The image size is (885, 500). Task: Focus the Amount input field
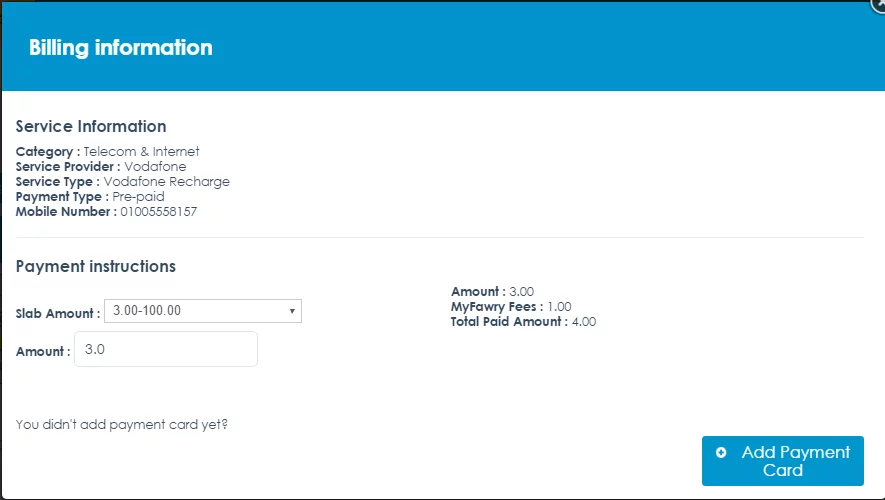pyautogui.click(x=166, y=350)
